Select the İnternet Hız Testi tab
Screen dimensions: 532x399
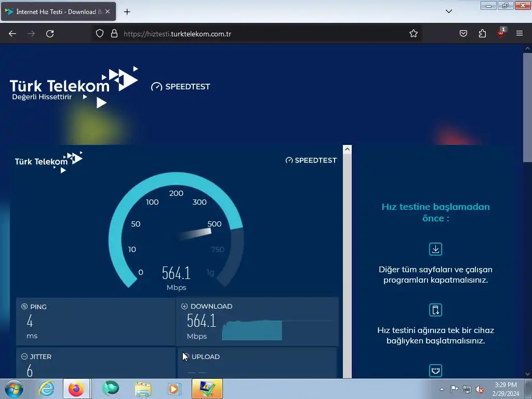[58, 11]
